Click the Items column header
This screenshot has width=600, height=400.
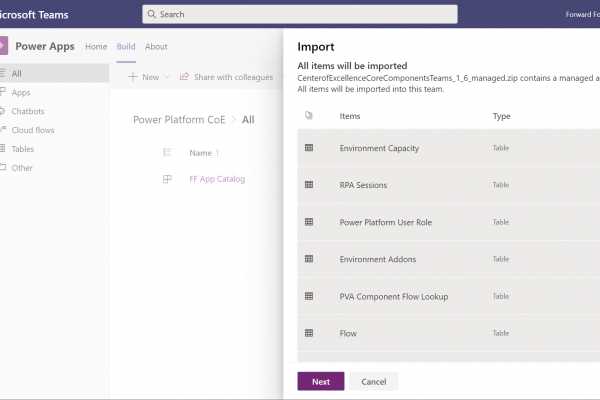pos(350,116)
